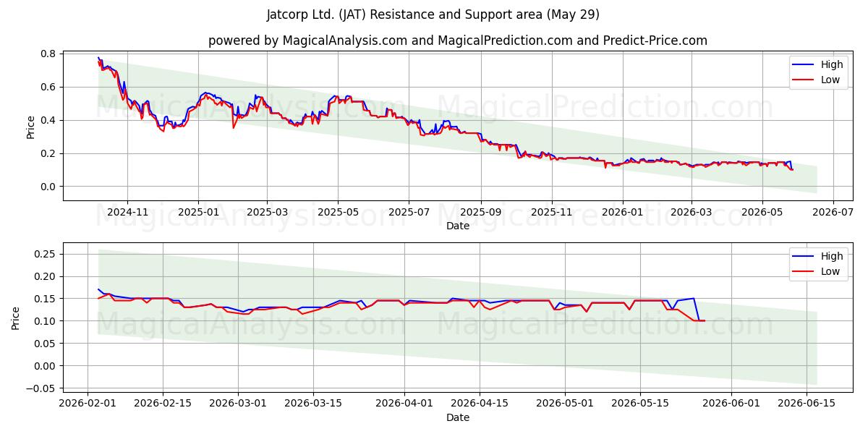Click the 'Date' axis label under the bottom chart
Image resolution: width=868 pixels, height=434 pixels.
458,418
